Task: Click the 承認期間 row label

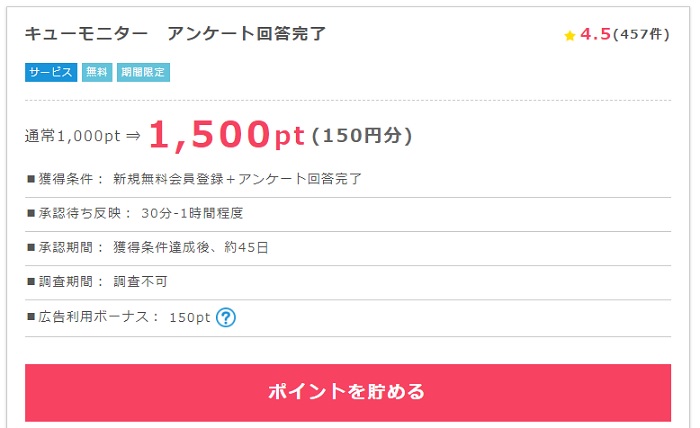Action: pyautogui.click(x=71, y=247)
